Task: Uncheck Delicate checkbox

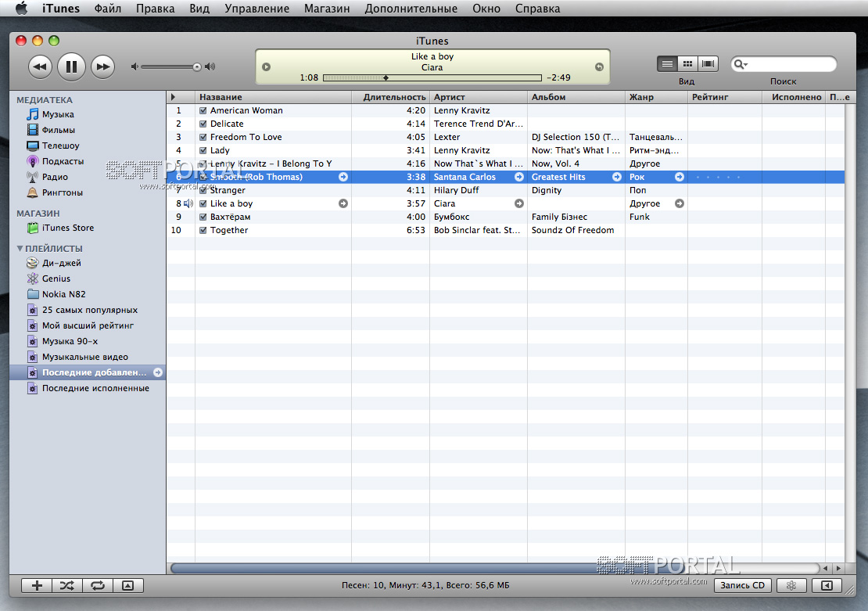Action: point(203,124)
